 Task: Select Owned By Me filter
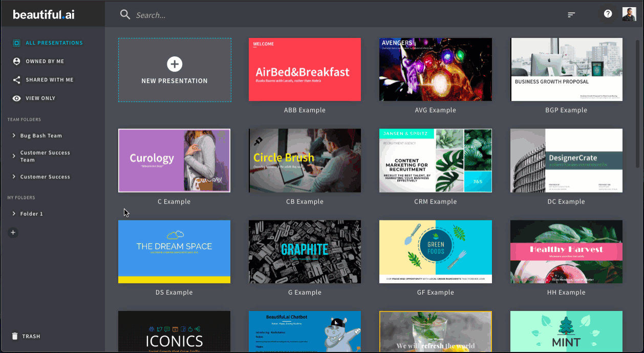(45, 61)
